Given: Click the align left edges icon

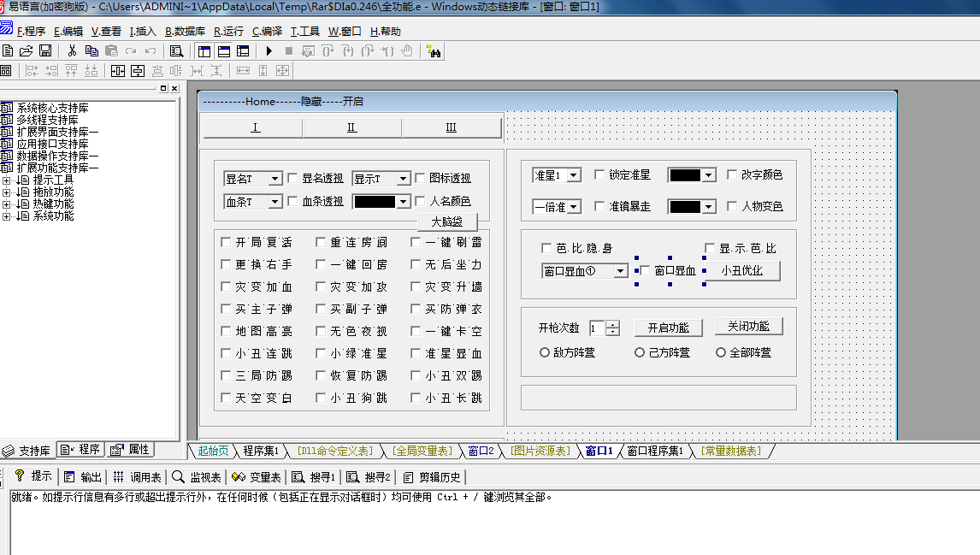Looking at the screenshot, I should coord(32,71).
